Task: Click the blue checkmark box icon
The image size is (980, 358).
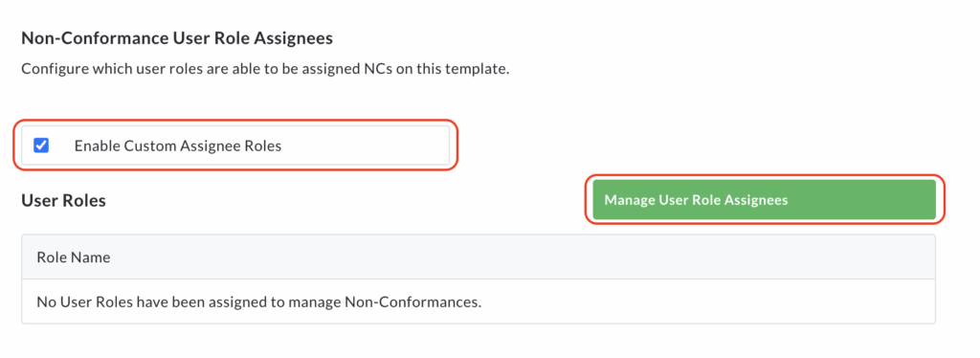Action: [41, 145]
